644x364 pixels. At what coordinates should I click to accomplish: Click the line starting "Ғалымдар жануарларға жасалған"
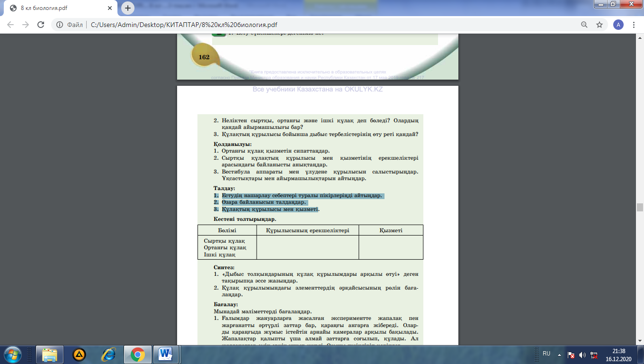click(320, 318)
